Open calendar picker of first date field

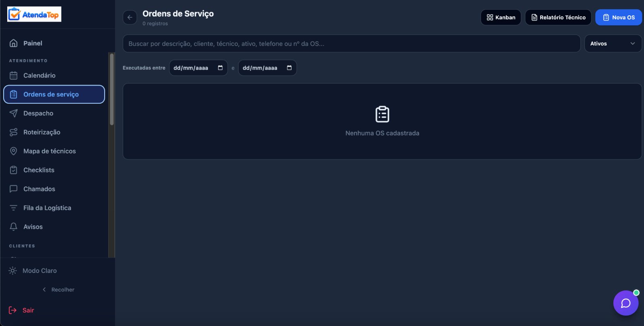(x=220, y=68)
